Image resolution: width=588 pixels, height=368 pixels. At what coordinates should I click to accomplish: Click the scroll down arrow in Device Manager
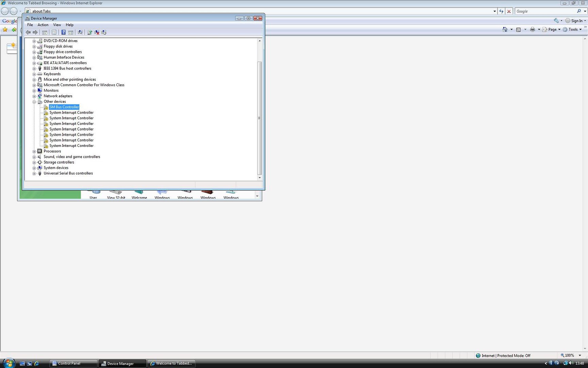click(x=260, y=178)
